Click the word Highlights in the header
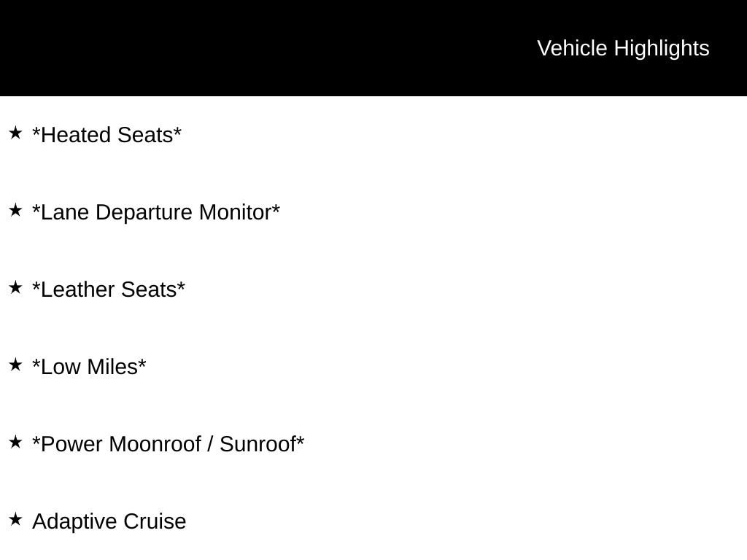The width and height of the screenshot is (747, 560). pyautogui.click(x=662, y=49)
